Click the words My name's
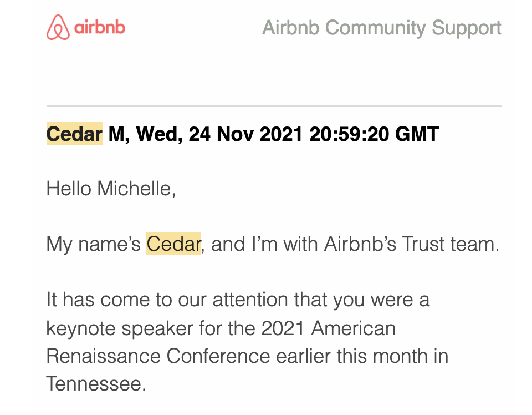The image size is (532, 415). pos(93,245)
